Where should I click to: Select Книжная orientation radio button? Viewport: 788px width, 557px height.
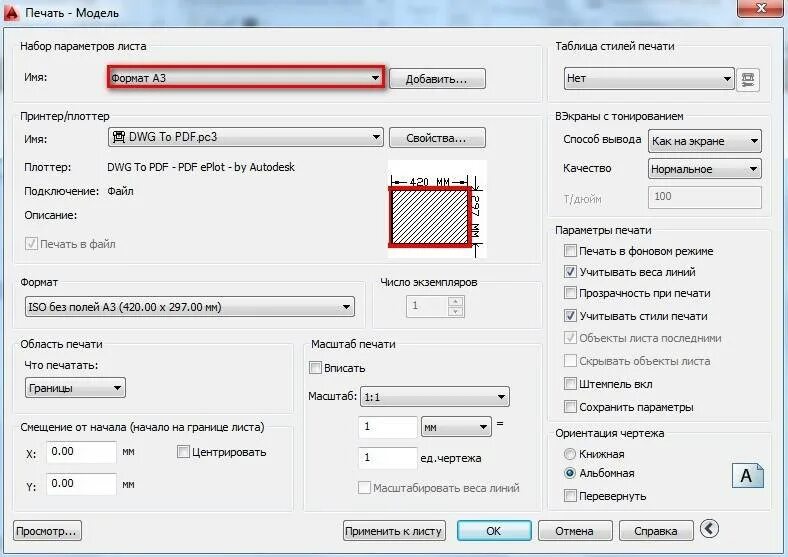click(x=569, y=453)
